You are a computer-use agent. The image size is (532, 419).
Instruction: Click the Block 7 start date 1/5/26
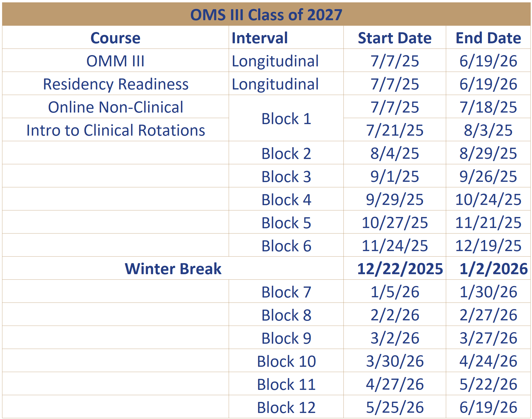[x=395, y=292]
